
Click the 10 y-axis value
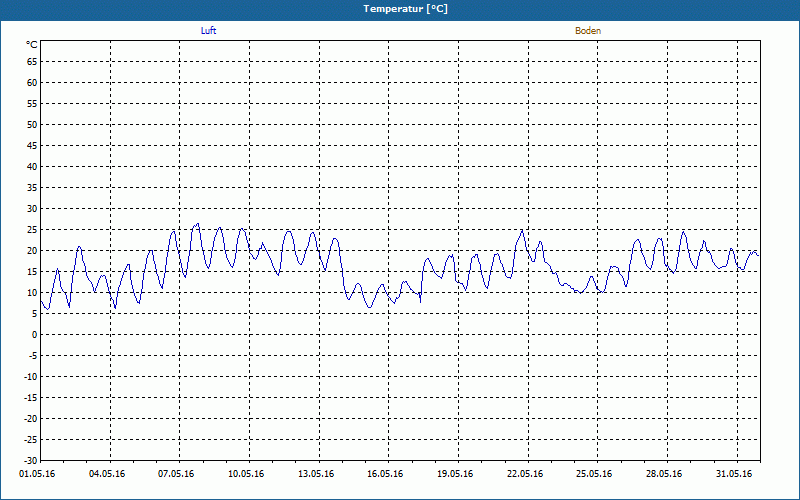tap(32, 293)
